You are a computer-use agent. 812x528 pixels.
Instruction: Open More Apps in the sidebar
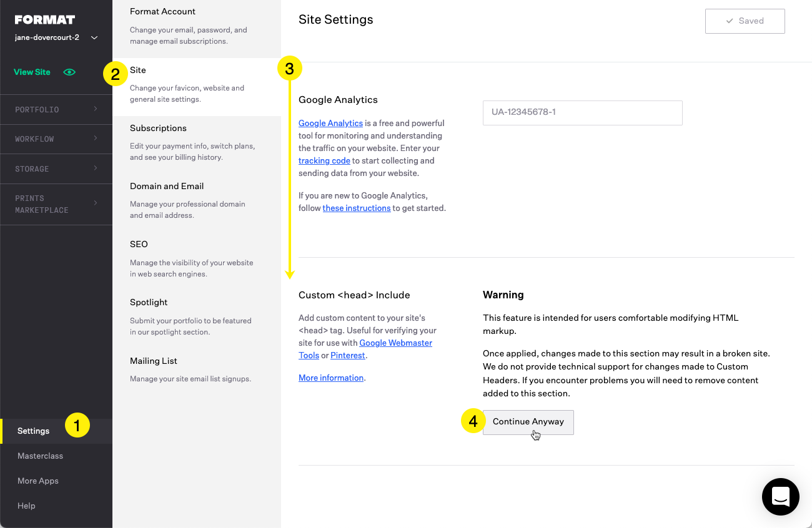click(37, 481)
